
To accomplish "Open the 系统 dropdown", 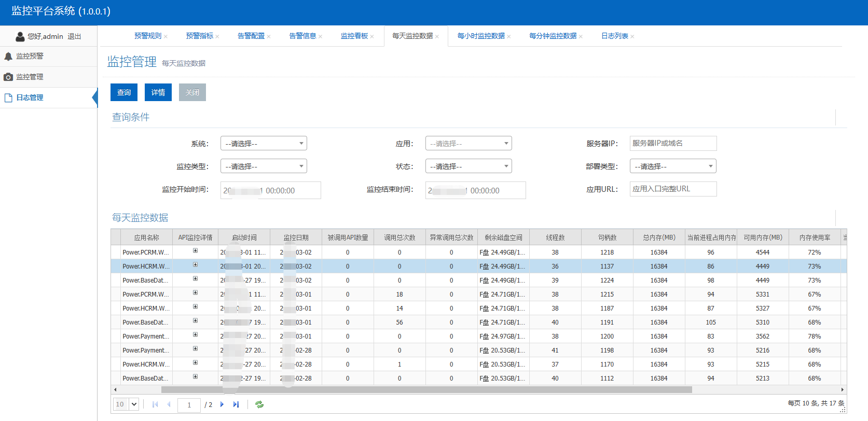I will pos(264,144).
